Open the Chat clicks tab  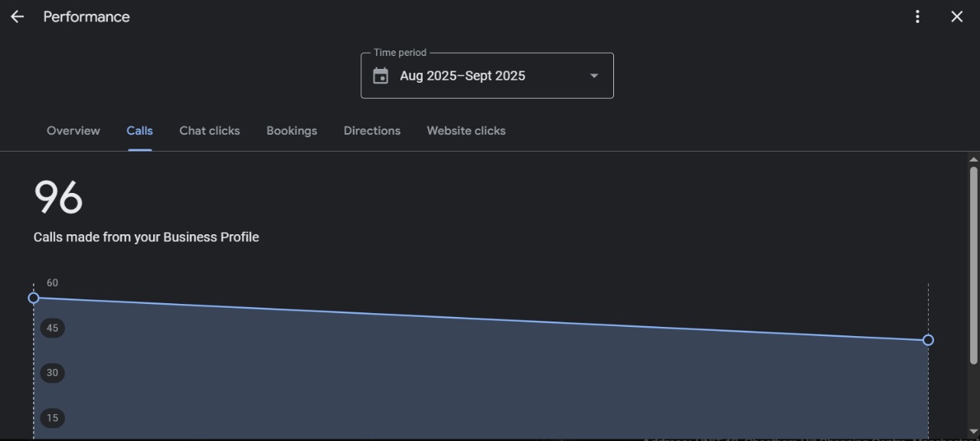209,131
